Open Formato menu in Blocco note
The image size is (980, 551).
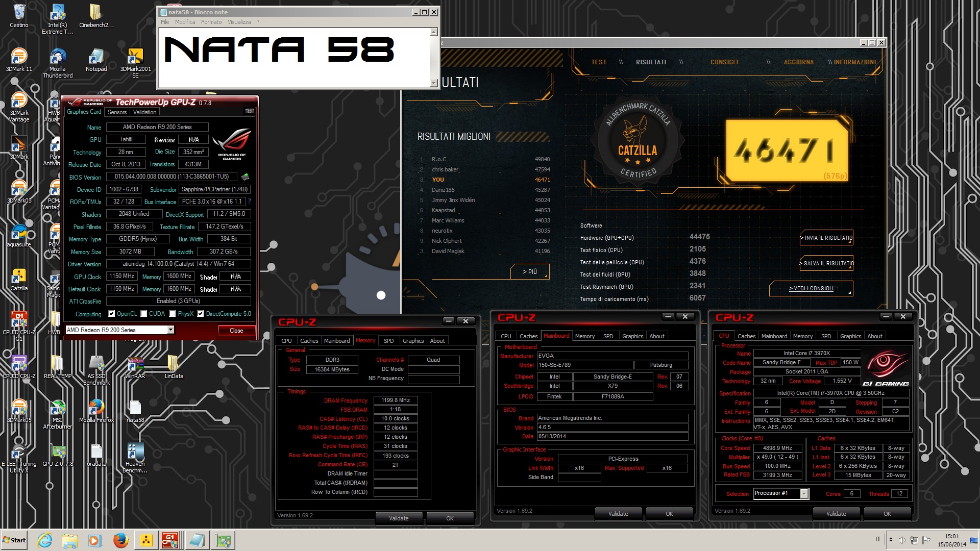(211, 22)
